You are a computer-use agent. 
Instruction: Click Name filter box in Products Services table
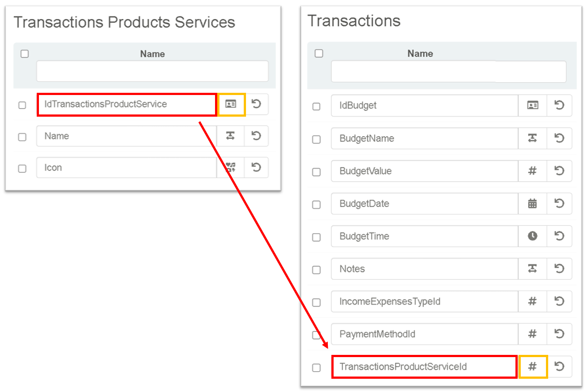(152, 71)
